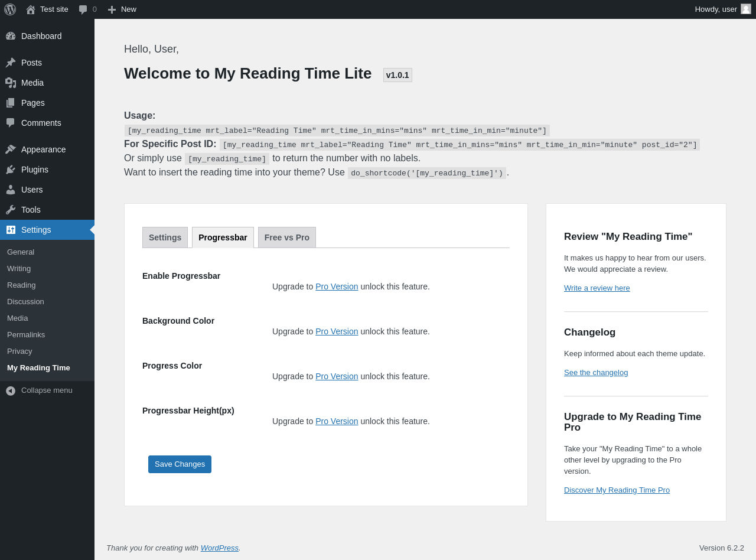
Task: Open the Free vs Pro tab
Action: 287,237
